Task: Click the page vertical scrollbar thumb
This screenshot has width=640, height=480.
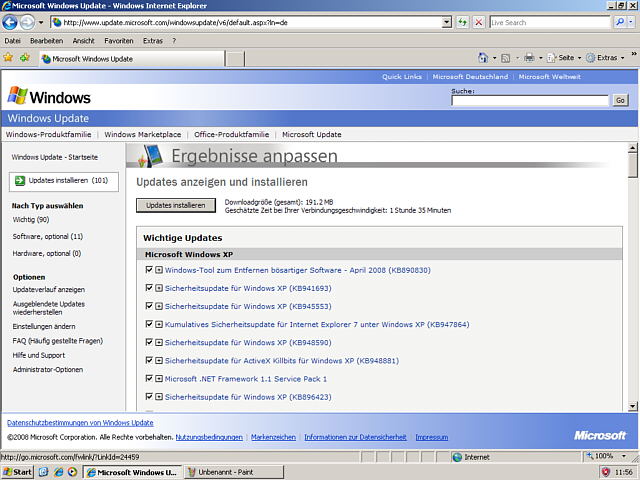Action: 633,166
